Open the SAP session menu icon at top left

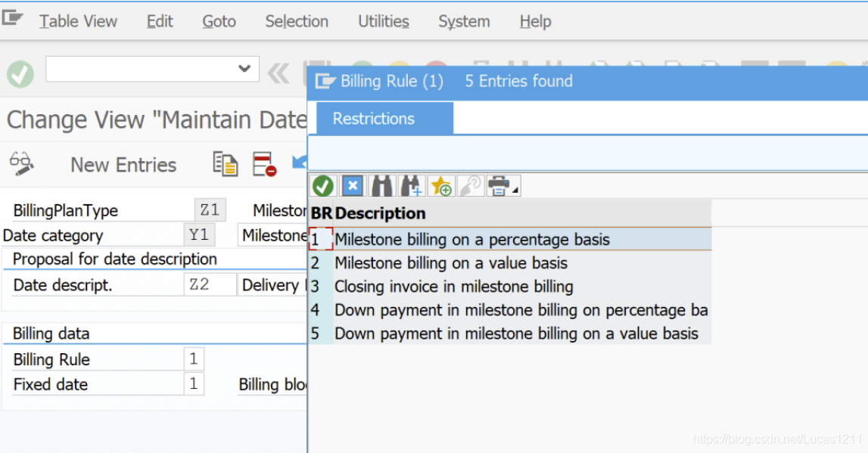(12, 18)
